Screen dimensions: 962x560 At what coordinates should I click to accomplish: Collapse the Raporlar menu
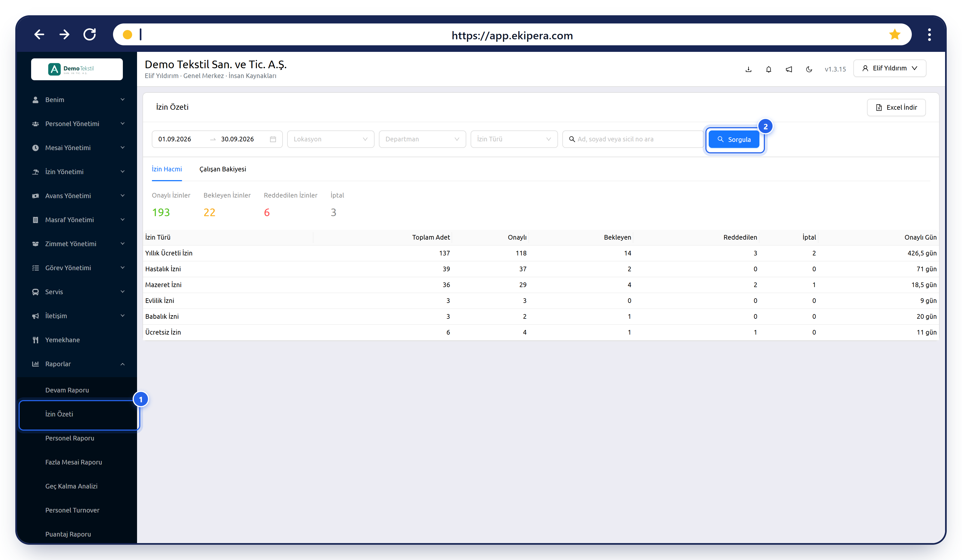click(77, 364)
